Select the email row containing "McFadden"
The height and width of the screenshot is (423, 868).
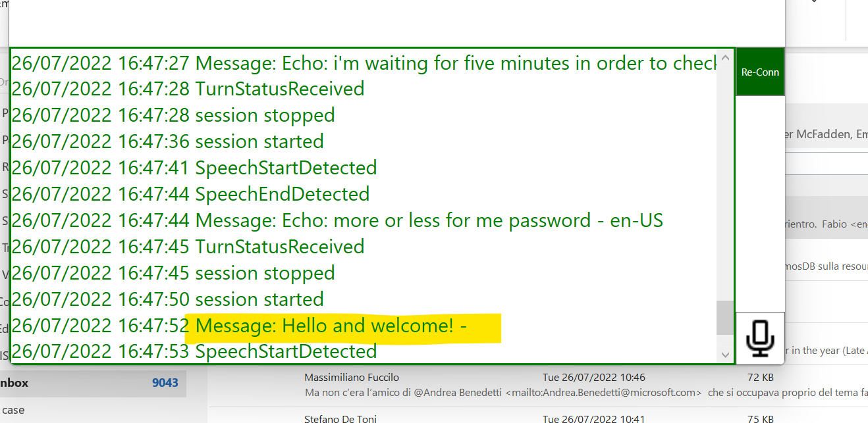[825, 134]
